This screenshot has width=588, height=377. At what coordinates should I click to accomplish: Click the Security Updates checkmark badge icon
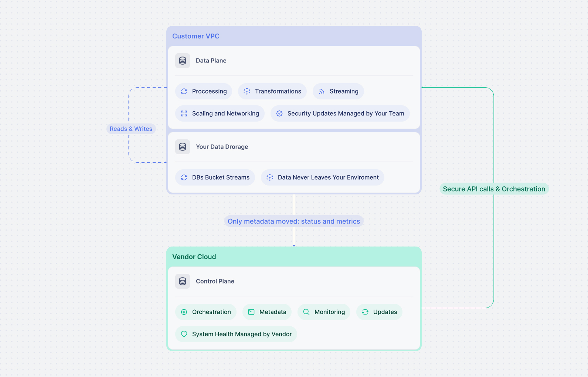click(279, 113)
